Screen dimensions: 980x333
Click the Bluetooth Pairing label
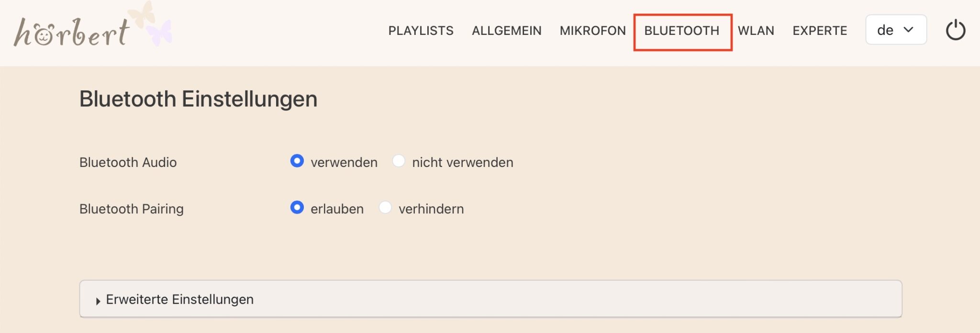click(x=131, y=209)
